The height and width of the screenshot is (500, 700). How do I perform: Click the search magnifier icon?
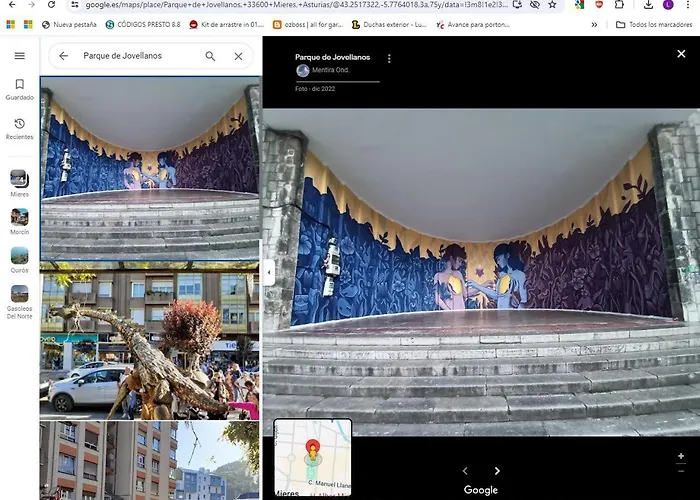(x=210, y=56)
